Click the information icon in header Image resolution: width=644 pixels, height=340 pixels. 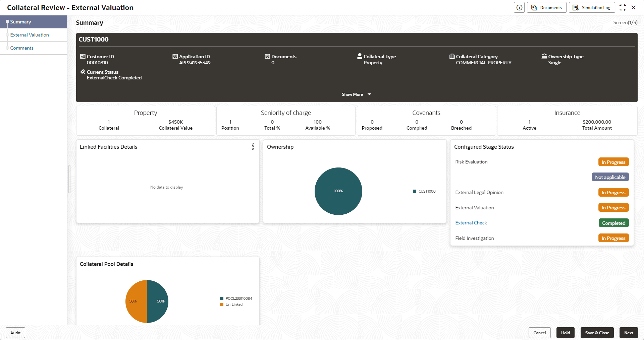click(x=519, y=7)
